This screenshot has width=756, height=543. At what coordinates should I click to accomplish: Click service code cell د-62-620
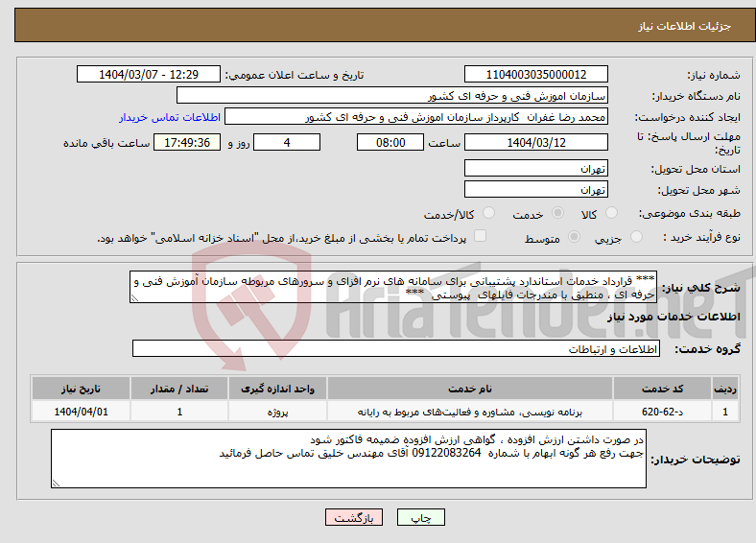coord(663,412)
